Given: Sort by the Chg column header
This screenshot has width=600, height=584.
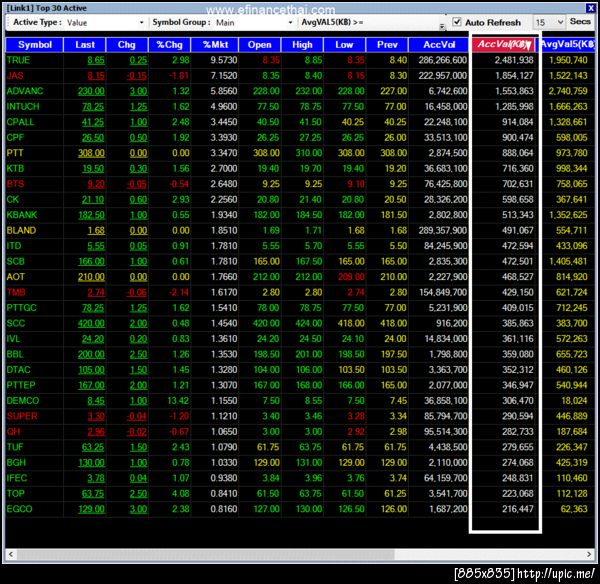Looking at the screenshot, I should pyautogui.click(x=127, y=45).
